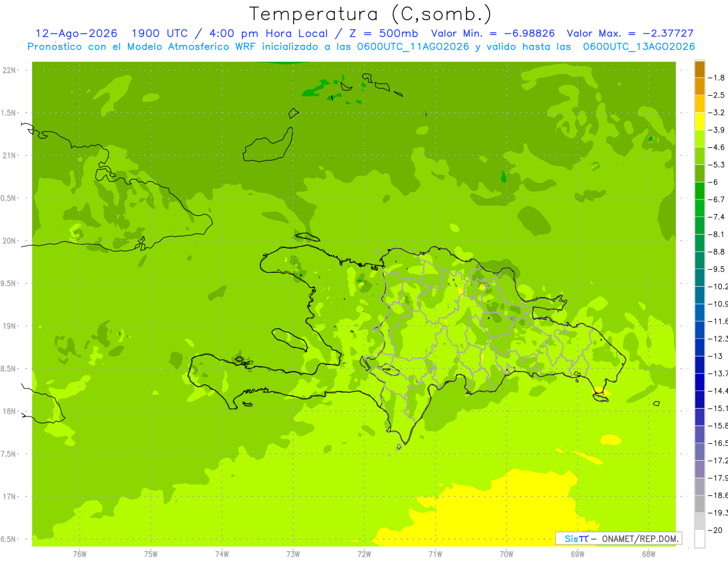Screen dimensions: 728x562
Task: Pick the teal swatch between -9.5 and -10.2
Action: 699,278
